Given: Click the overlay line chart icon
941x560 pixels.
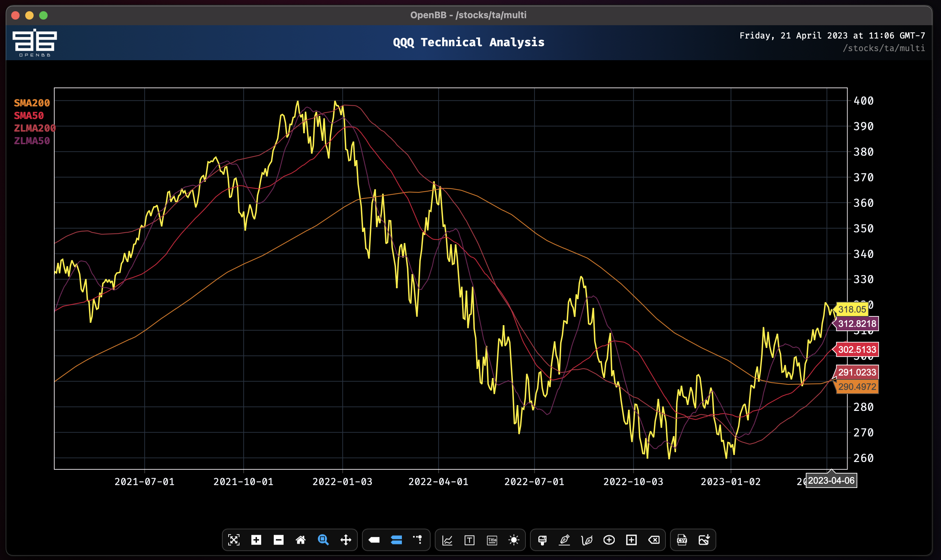Looking at the screenshot, I should pos(447,540).
